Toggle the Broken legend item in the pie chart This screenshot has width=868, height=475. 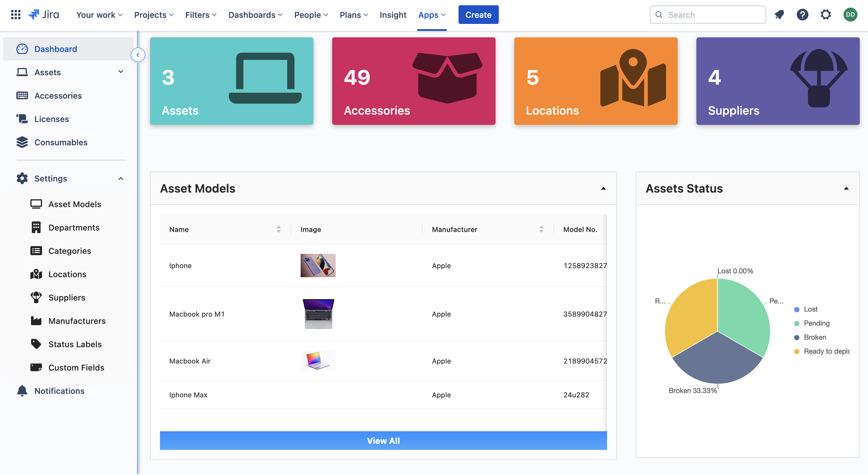coord(814,337)
